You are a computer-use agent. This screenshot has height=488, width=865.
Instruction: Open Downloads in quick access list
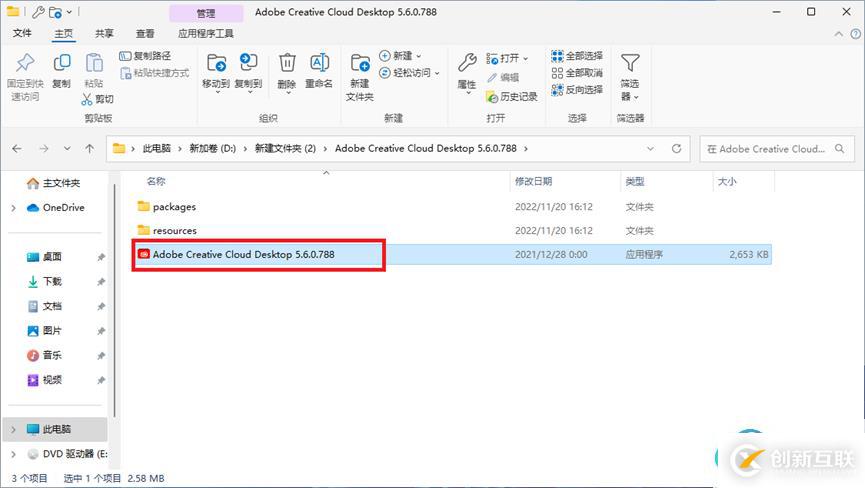[x=45, y=282]
